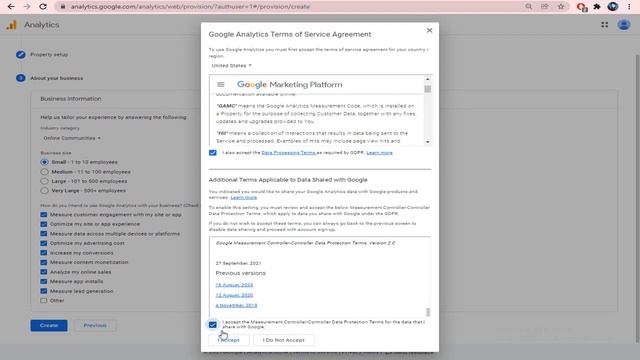
Task: Click the Property setup step icon
Action: (20, 55)
